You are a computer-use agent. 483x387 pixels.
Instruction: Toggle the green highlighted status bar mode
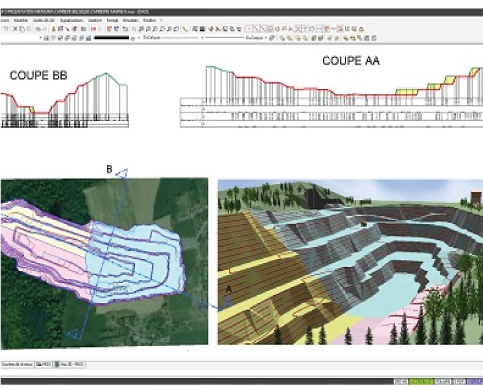tap(421, 381)
